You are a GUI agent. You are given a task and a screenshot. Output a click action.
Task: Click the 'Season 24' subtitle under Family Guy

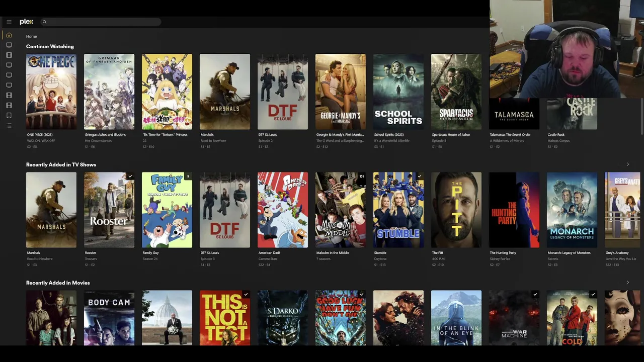150,259
